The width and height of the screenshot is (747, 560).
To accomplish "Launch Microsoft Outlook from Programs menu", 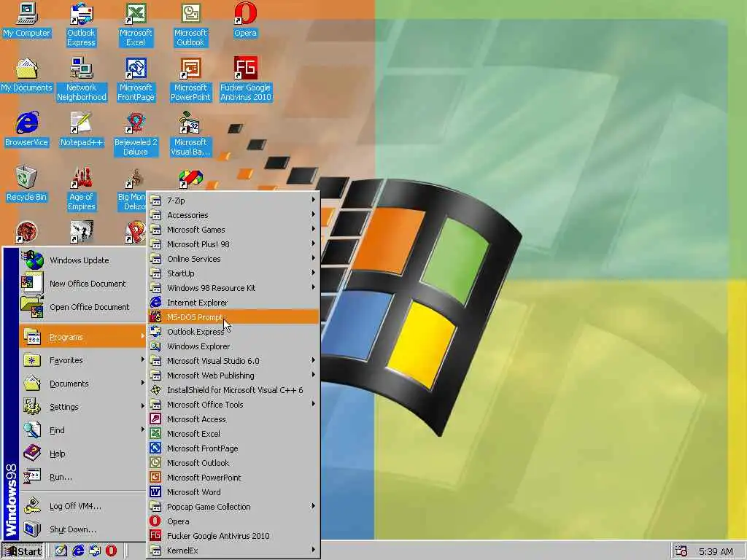I will 233,463.
